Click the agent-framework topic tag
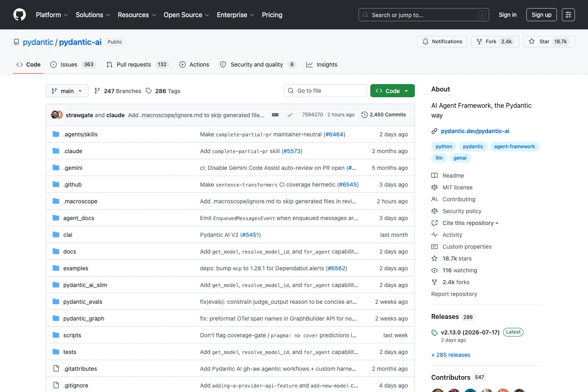 [514, 147]
